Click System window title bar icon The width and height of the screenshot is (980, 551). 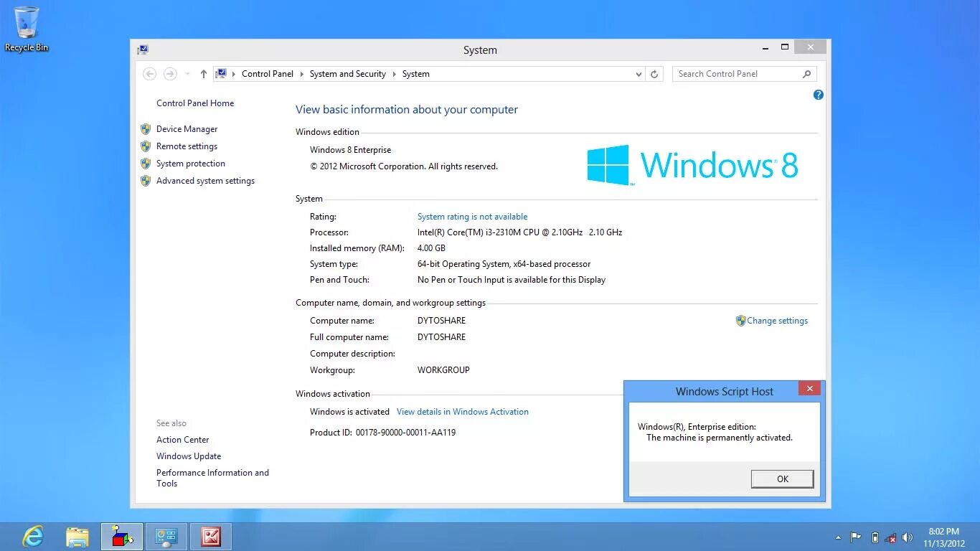pyautogui.click(x=143, y=50)
